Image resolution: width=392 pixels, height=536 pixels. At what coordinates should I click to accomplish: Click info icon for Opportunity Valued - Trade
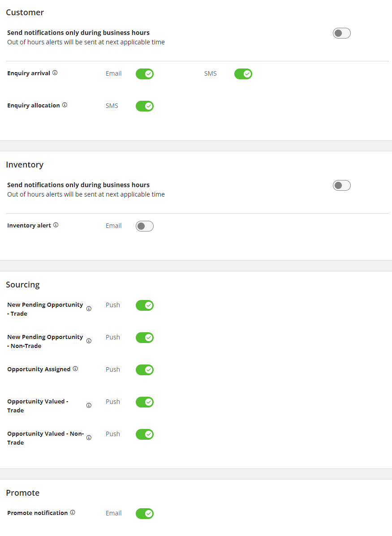[89, 405]
